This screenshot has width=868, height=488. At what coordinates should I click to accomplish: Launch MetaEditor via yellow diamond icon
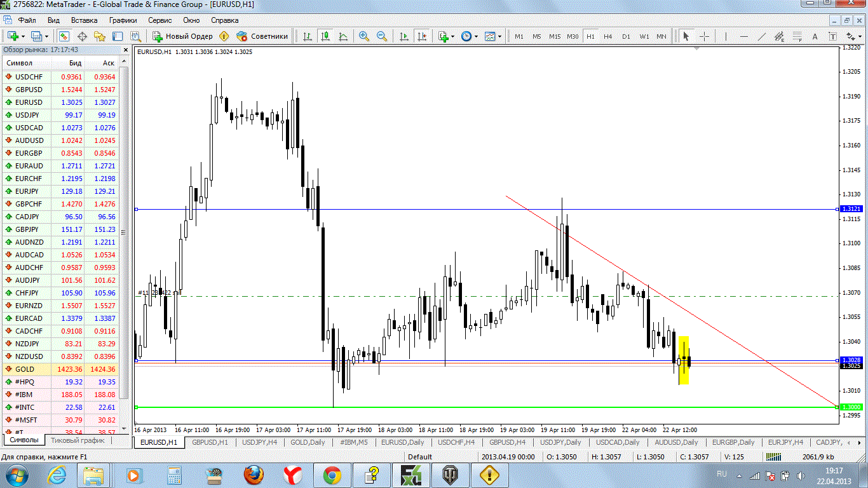[224, 36]
